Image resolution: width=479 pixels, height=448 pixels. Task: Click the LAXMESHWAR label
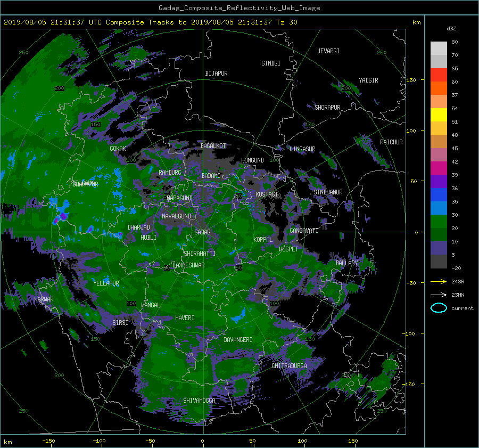(188, 265)
